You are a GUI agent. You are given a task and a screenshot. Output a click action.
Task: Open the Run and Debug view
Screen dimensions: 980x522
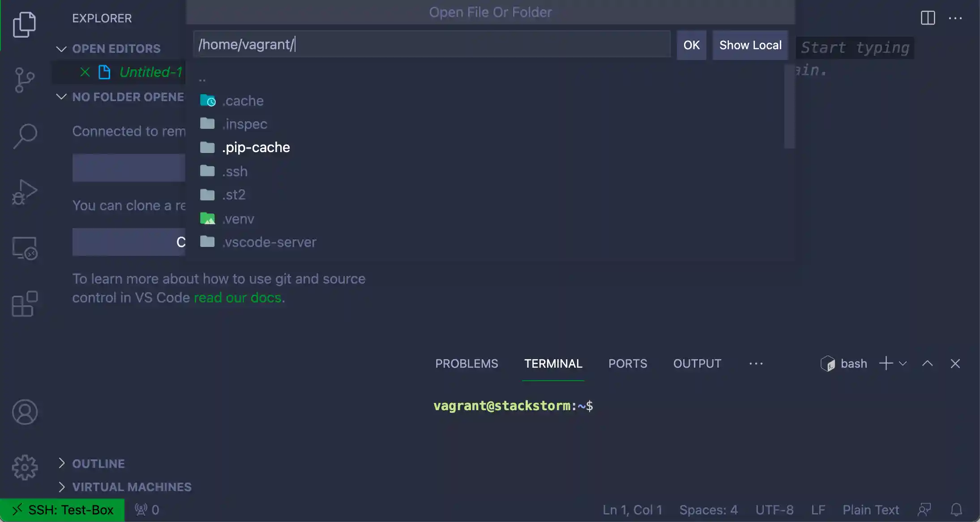(25, 191)
